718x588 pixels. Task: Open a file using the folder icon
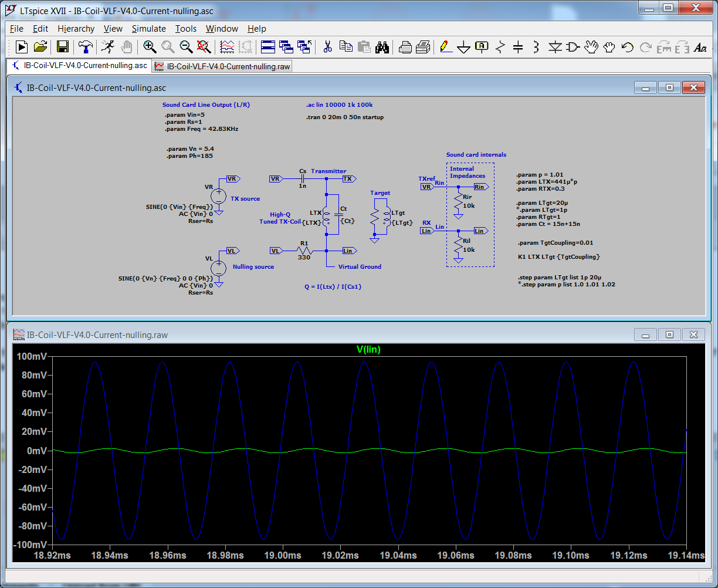point(40,47)
